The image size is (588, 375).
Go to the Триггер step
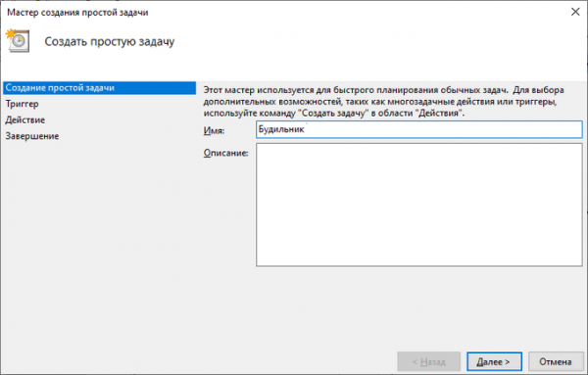22,104
